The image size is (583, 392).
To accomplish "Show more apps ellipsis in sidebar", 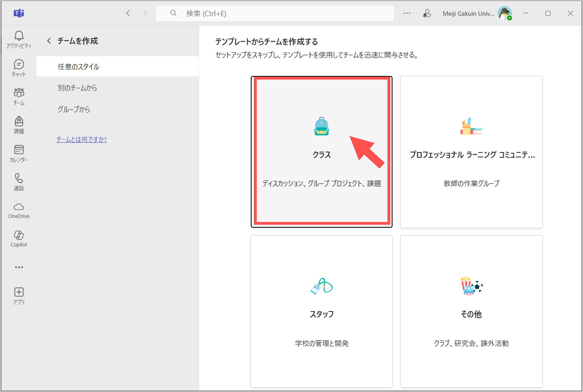I will coord(19,267).
